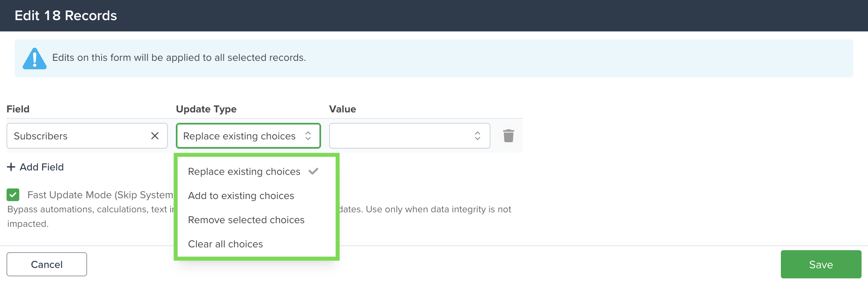Open the Value dropdown

(410, 136)
